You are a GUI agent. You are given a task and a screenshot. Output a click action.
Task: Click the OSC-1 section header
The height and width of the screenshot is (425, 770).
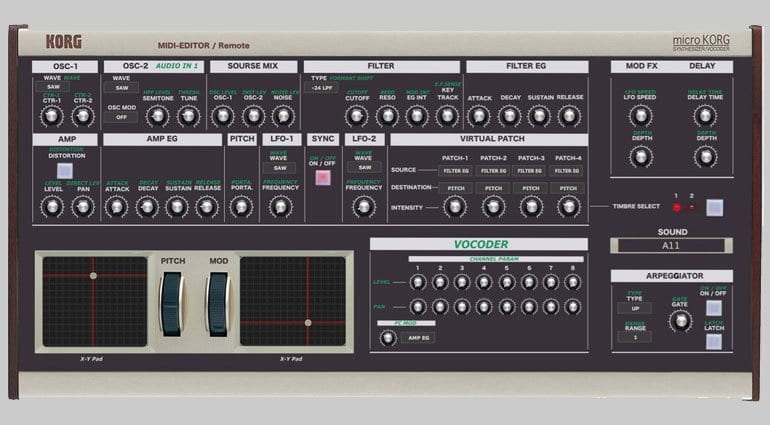65,66
